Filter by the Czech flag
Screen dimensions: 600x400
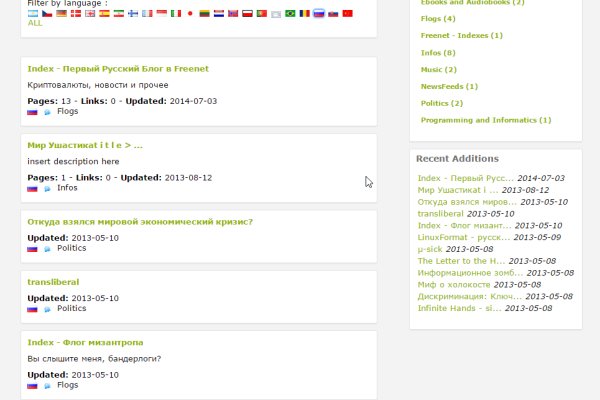pyautogui.click(x=47, y=13)
